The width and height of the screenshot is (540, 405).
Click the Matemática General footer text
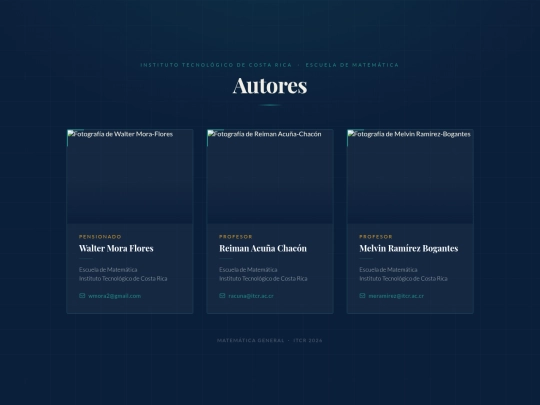250,340
